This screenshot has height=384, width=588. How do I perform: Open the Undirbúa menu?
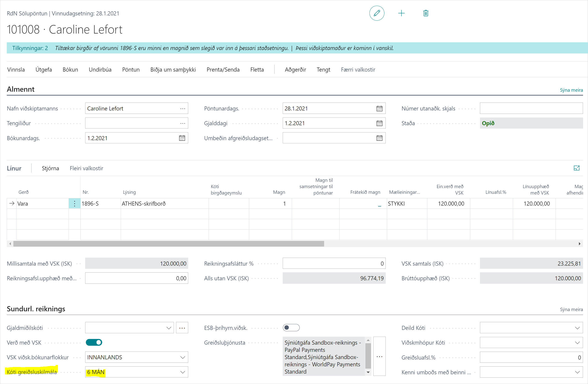100,70
